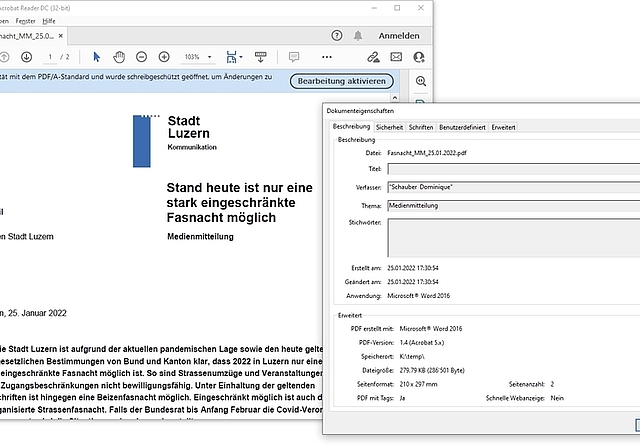Screen dimensions: 640x448
Task: Switch to the Sicherheit tab
Action: (x=389, y=127)
